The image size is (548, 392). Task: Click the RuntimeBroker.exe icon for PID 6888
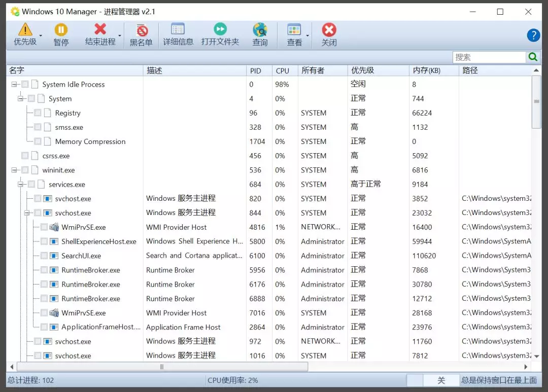pos(54,299)
